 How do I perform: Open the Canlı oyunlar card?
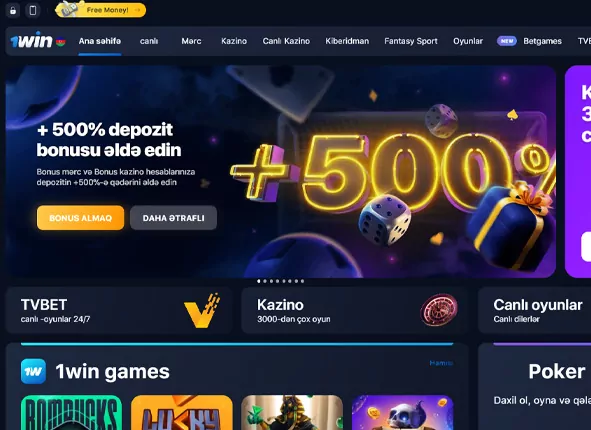tap(534, 310)
